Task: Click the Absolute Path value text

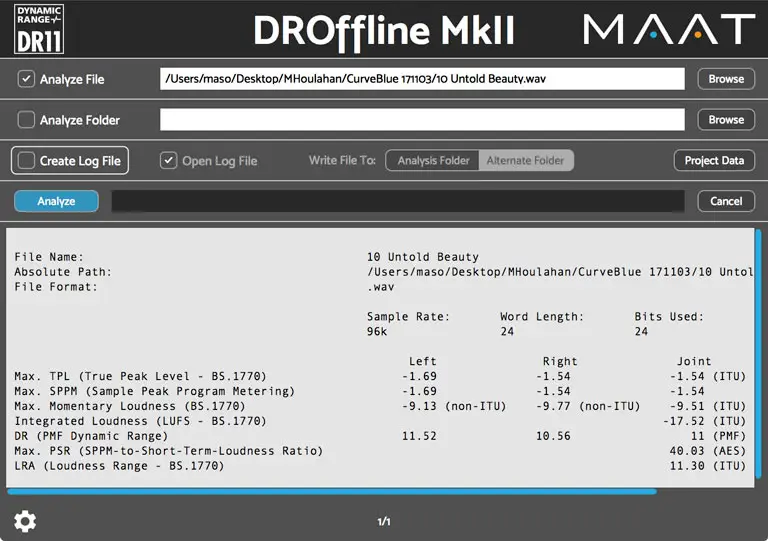Action: [560, 272]
